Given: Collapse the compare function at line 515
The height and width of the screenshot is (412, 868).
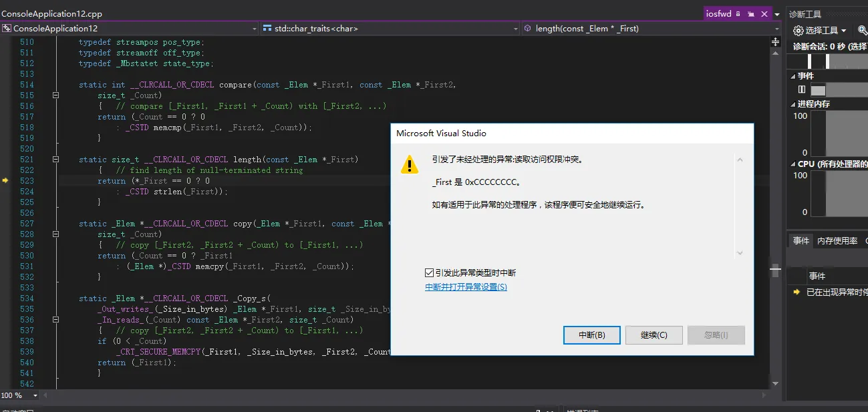Looking at the screenshot, I should coord(55,95).
